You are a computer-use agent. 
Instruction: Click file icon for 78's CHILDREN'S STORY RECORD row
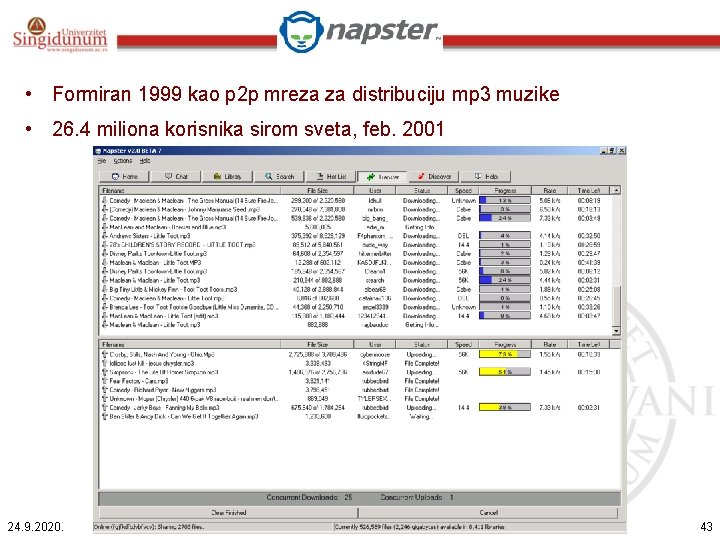click(x=105, y=245)
